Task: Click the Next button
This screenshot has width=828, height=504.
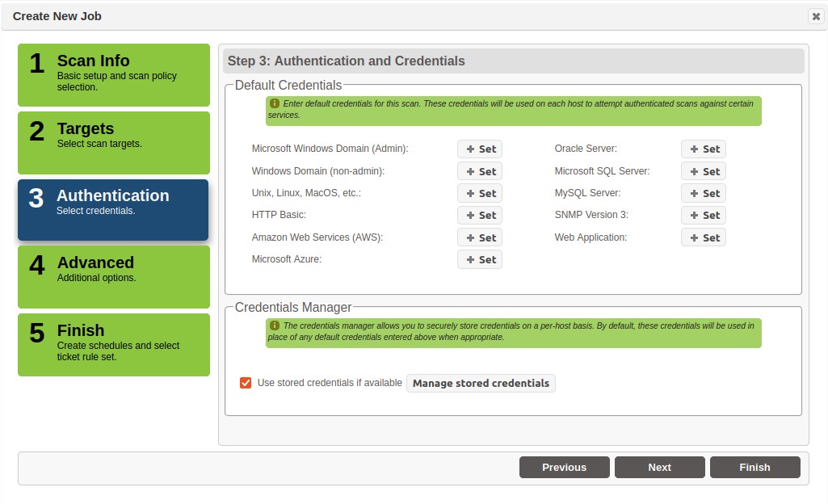Action: coord(659,467)
